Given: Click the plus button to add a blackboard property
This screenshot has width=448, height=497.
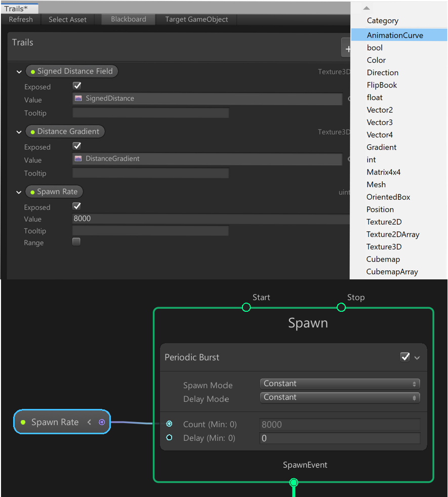Looking at the screenshot, I should [x=347, y=49].
